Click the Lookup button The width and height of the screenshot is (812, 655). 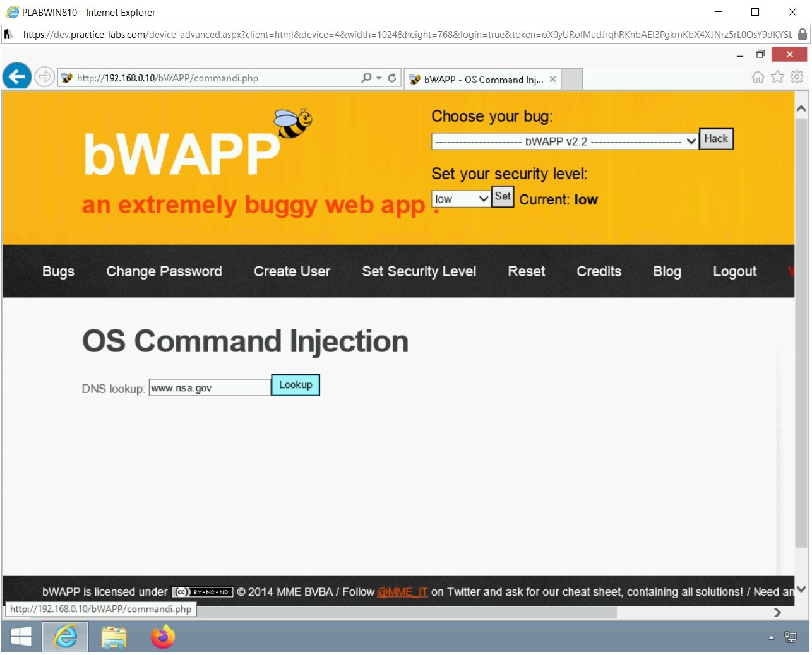pos(296,384)
